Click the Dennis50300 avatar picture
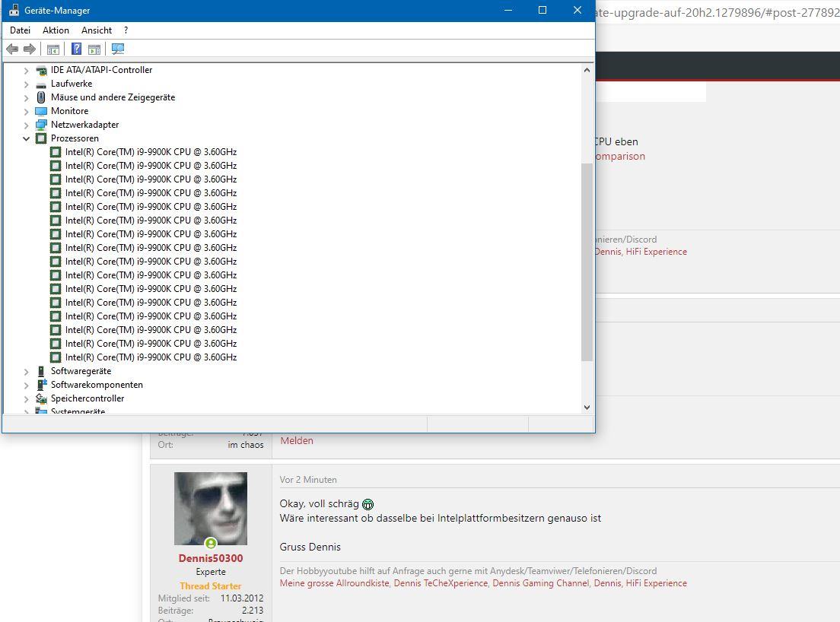 [x=211, y=509]
